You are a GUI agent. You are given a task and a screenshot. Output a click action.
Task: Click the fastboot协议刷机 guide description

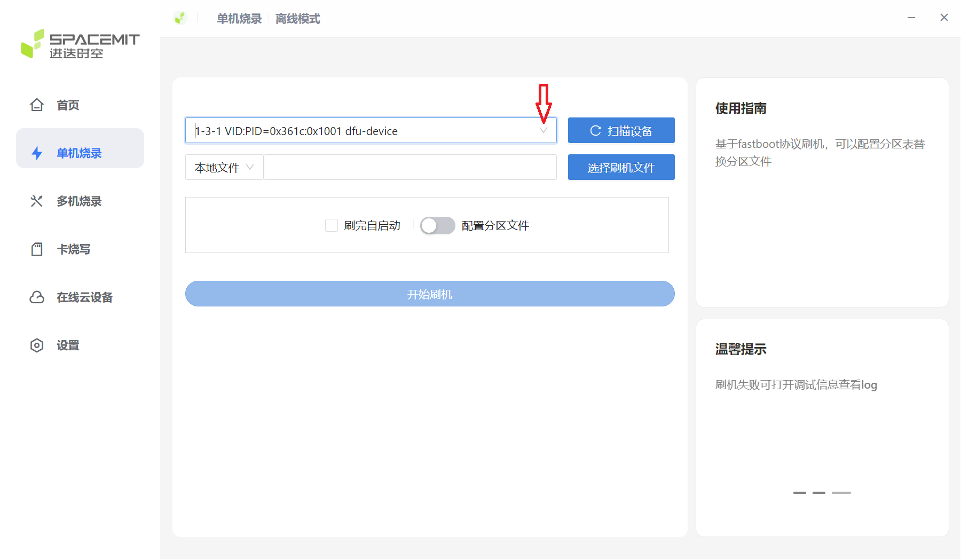tap(820, 153)
